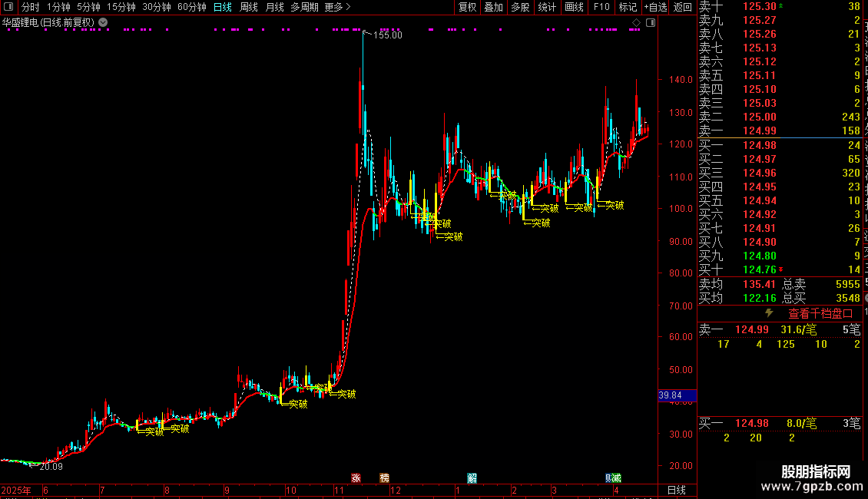This screenshot has height=499, width=868.
Task: Click month 11 on date axis
Action: pos(339,490)
